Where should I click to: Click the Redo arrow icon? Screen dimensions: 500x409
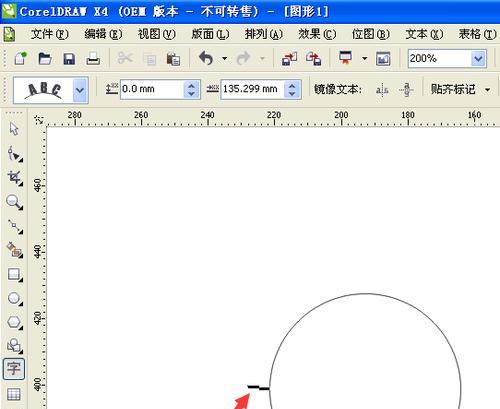[x=243, y=59]
